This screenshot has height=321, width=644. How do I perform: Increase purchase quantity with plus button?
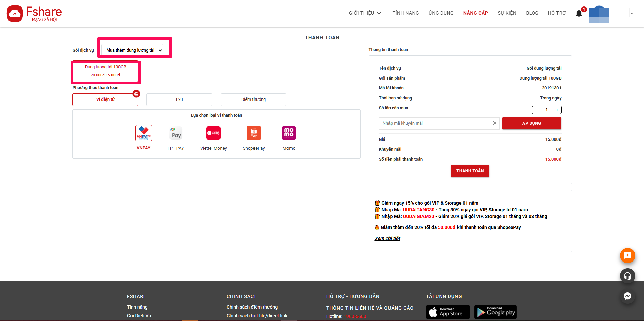pyautogui.click(x=557, y=110)
